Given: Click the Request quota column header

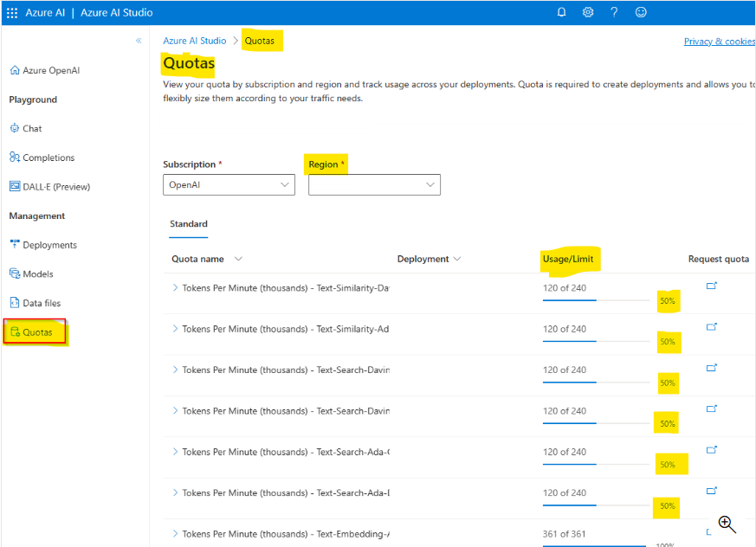Looking at the screenshot, I should [719, 259].
